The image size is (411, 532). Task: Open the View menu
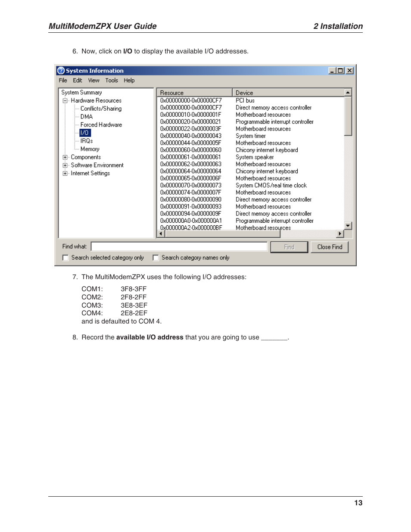(x=94, y=81)
